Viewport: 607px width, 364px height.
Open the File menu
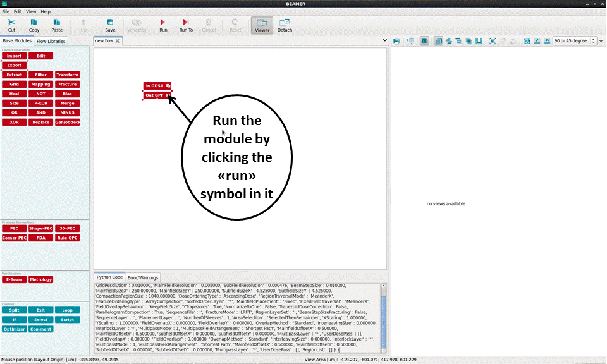6,11
